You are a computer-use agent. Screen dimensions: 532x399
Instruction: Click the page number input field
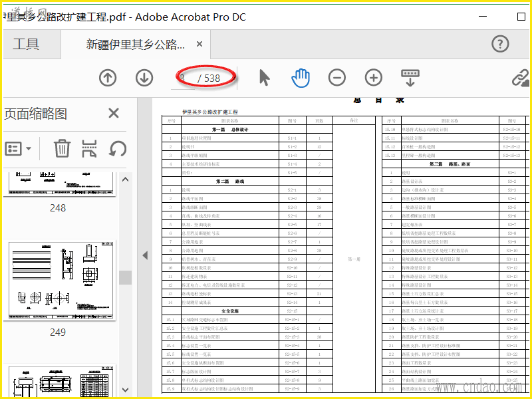pyautogui.click(x=184, y=78)
